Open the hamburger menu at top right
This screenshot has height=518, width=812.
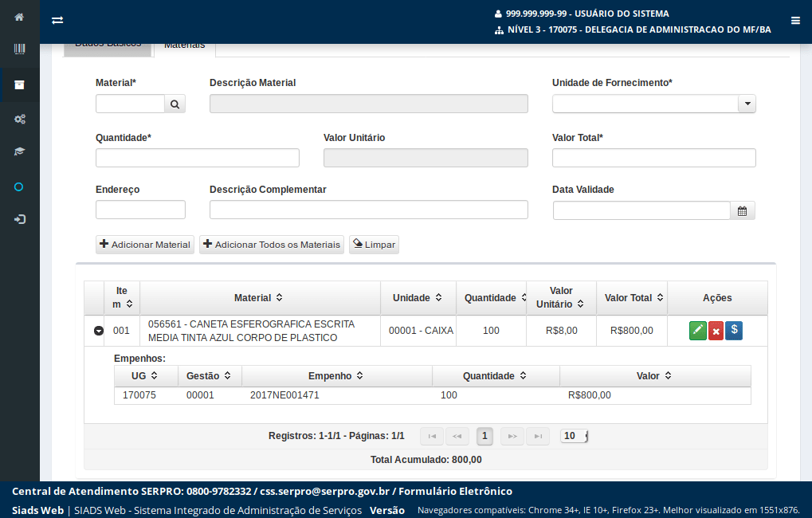pyautogui.click(x=795, y=21)
